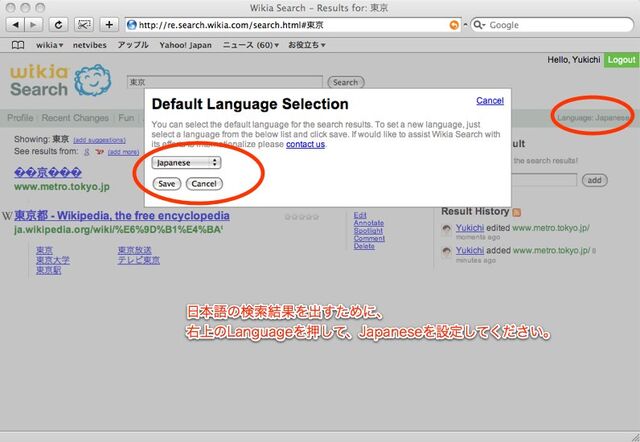Go back with the browser back arrow
Viewport: 640px width, 442px height.
pyautogui.click(x=15, y=25)
